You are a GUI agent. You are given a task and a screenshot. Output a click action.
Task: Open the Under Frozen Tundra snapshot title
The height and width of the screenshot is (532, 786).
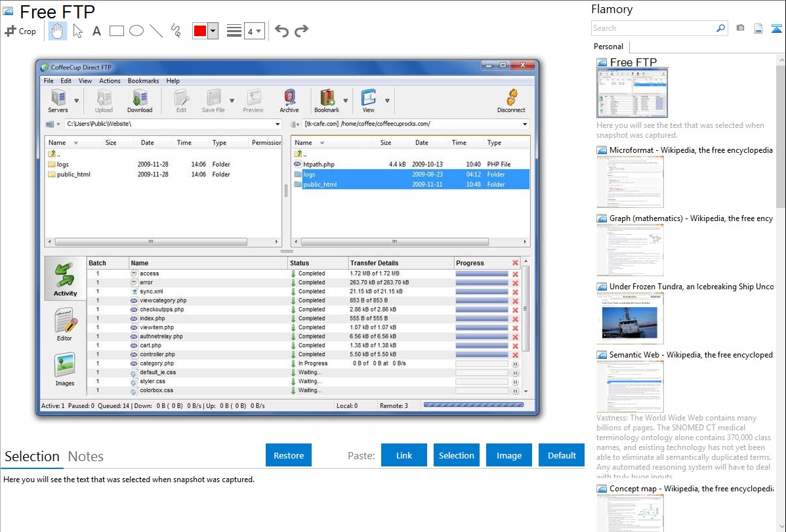point(692,286)
